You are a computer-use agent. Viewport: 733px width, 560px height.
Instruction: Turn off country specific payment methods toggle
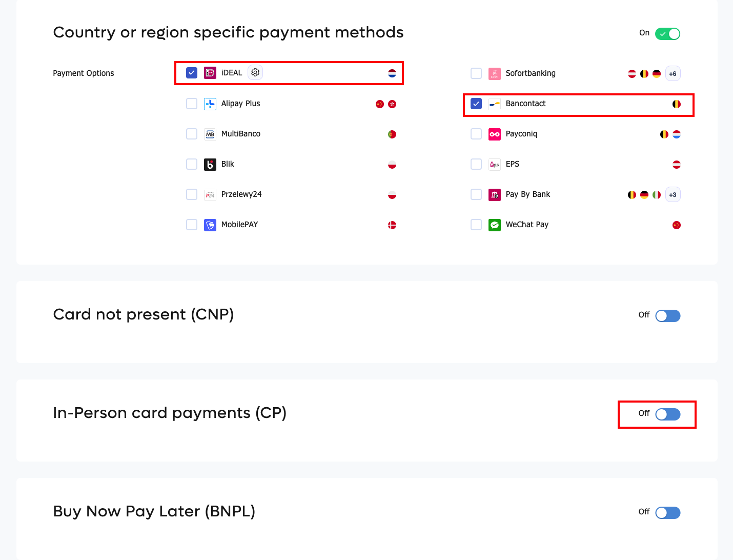[x=667, y=34]
